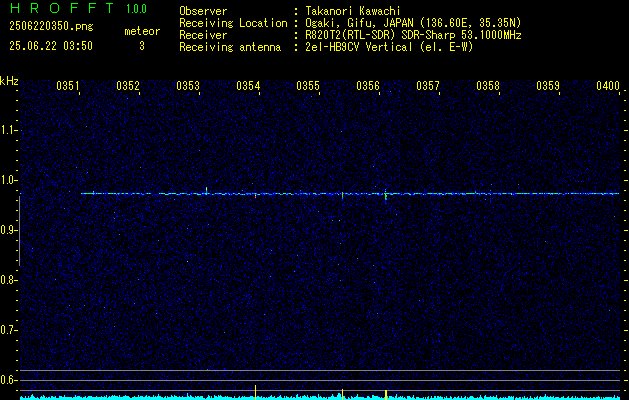This screenshot has width=629, height=400.
Task: Click the 0357 time axis label
Action: coord(428,86)
